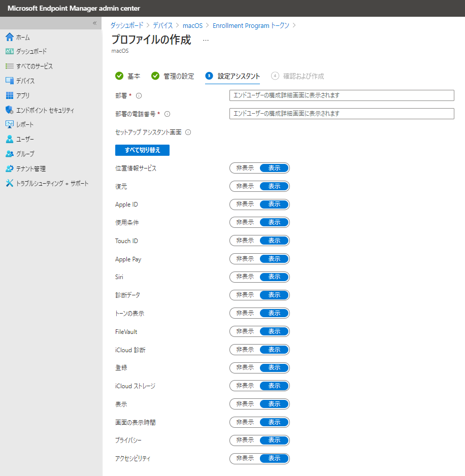Viewport: 465px width, 476px height.
Task: Set 登録 to 非表示
Action: click(x=245, y=367)
